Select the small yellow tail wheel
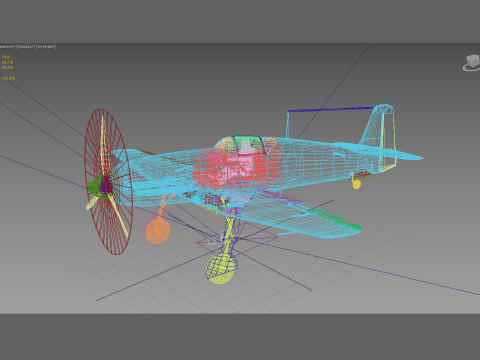Image resolution: width=480 pixels, height=360 pixels. point(356,184)
